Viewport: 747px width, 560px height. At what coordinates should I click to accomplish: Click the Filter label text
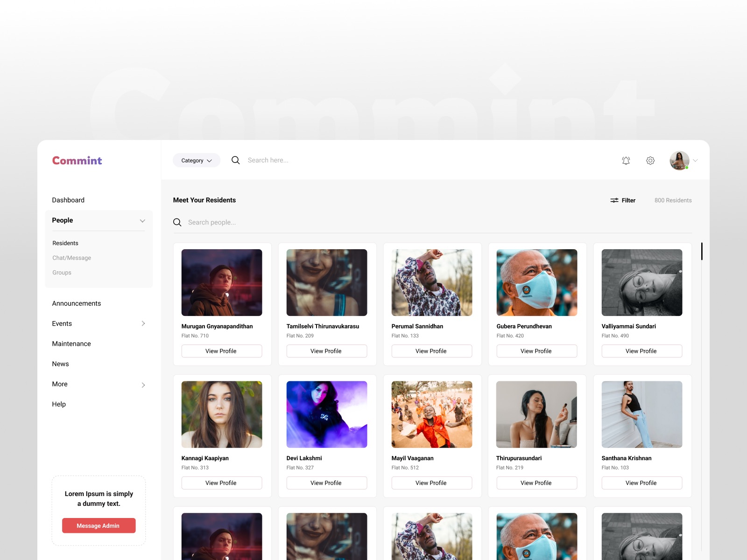[x=628, y=200]
